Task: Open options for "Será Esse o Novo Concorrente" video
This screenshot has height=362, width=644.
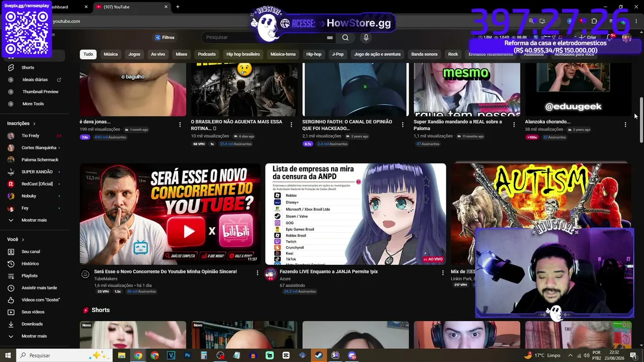Action: 258,273
